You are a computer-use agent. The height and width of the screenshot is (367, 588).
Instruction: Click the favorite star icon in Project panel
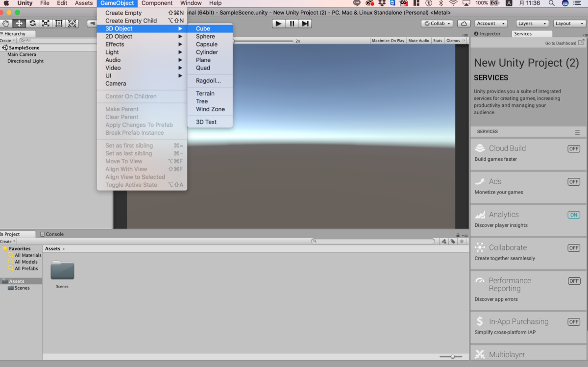pyautogui.click(x=462, y=241)
